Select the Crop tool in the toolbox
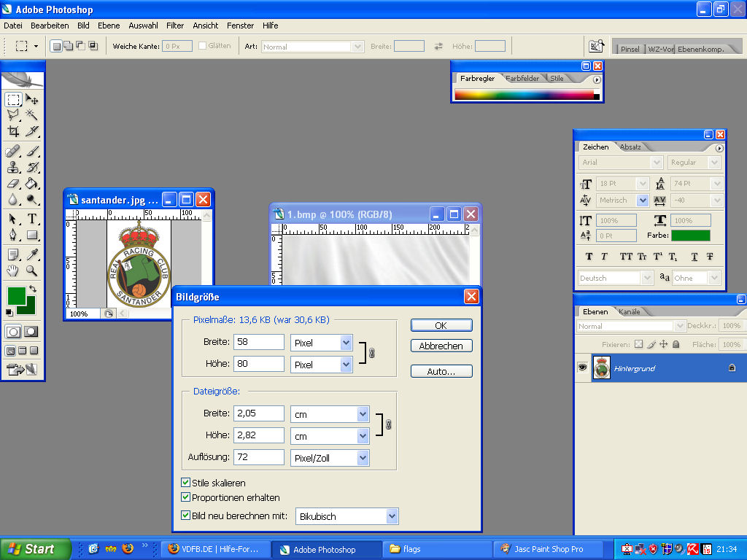Viewport: 747px width, 560px height. coord(13,132)
